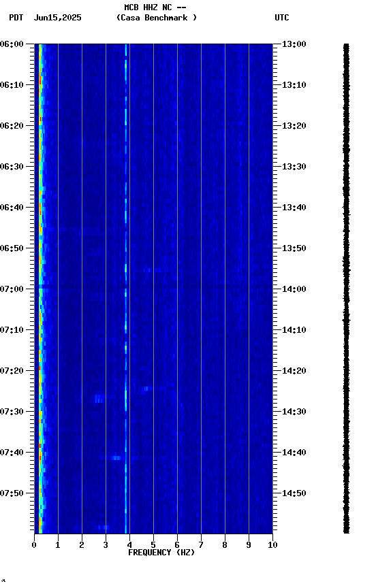376x588 pixels.
Task: Click the 07:20 PDT time label
Action: click(x=12, y=371)
